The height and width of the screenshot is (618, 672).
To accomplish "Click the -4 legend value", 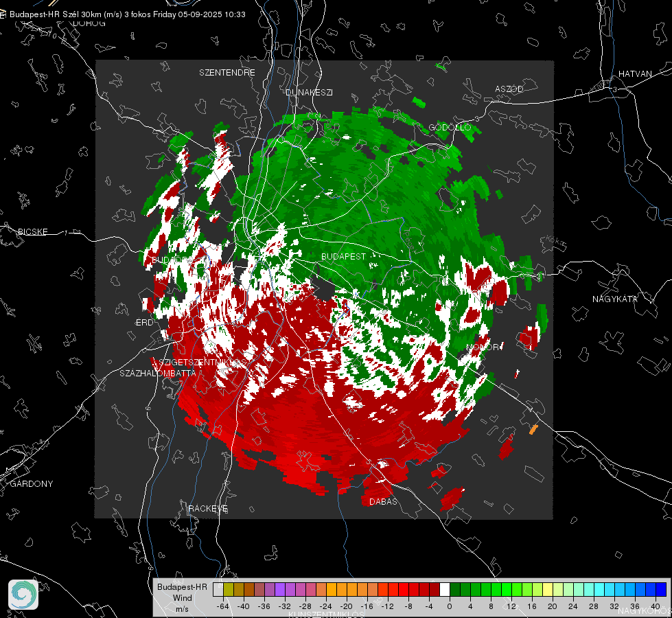I will (428, 606).
